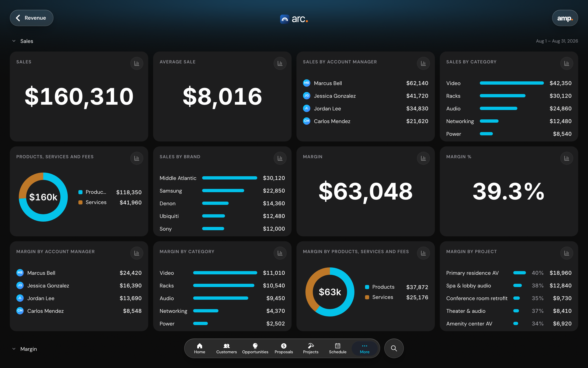Open chart icon on Sales by Brand card
The image size is (588, 368).
click(280, 158)
